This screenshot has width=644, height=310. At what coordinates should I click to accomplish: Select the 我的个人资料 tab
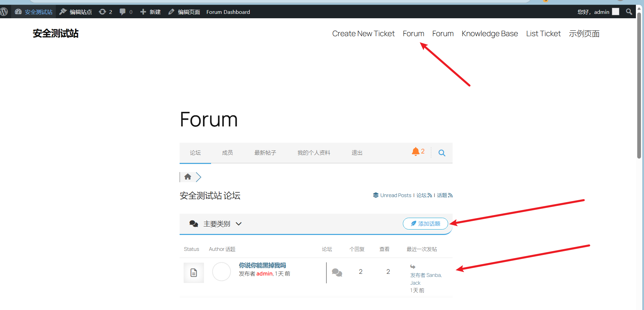(x=314, y=153)
